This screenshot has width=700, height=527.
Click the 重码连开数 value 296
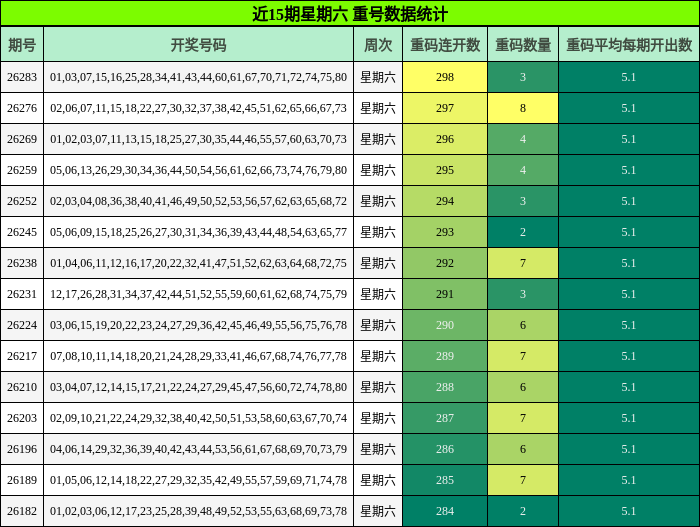[x=445, y=139]
